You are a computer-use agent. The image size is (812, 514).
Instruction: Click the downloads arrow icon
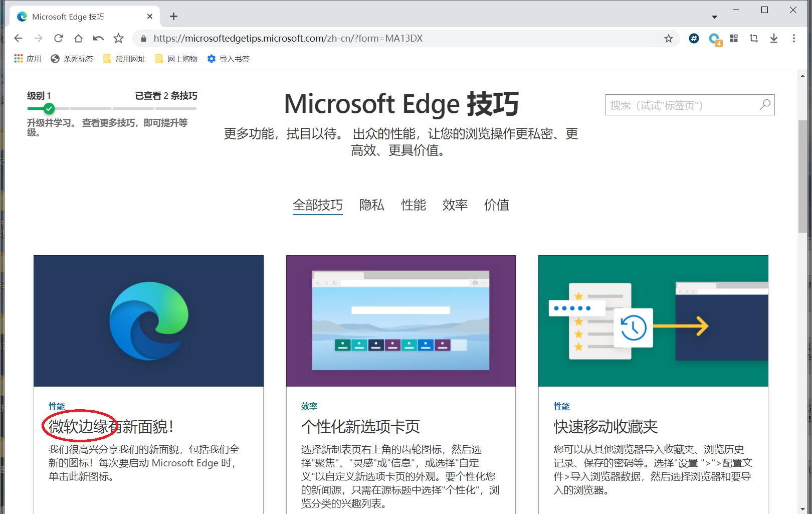coord(773,38)
